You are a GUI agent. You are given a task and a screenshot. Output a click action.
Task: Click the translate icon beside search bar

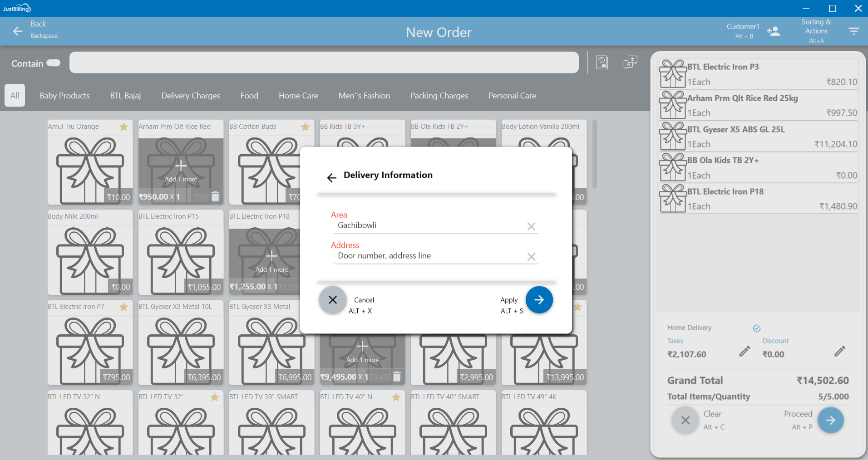point(630,62)
